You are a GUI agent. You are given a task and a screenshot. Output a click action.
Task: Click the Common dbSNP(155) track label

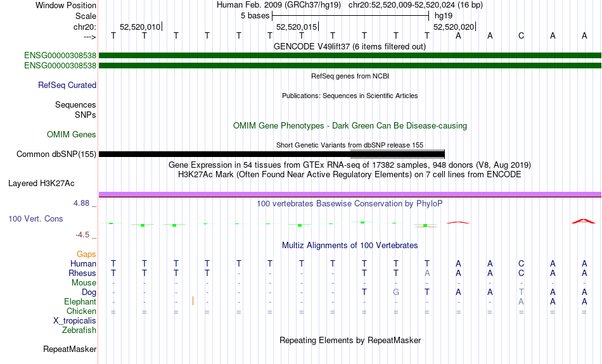tap(56, 154)
